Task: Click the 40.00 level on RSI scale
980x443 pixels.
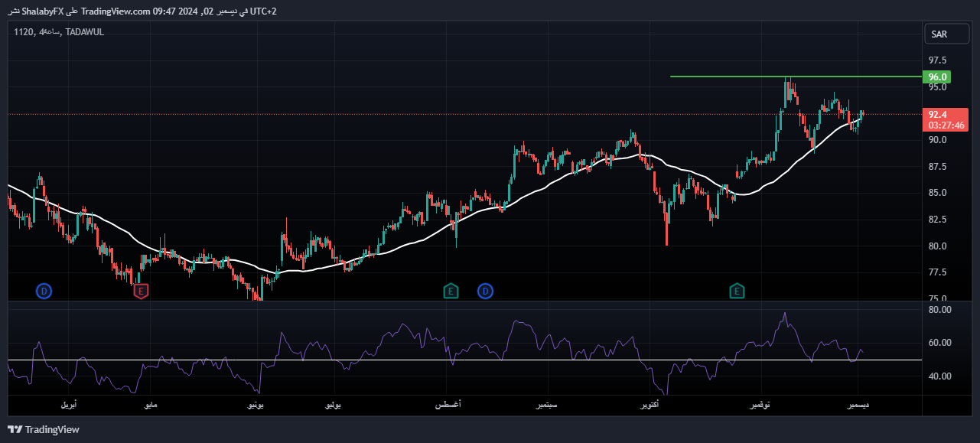Action: coord(939,376)
